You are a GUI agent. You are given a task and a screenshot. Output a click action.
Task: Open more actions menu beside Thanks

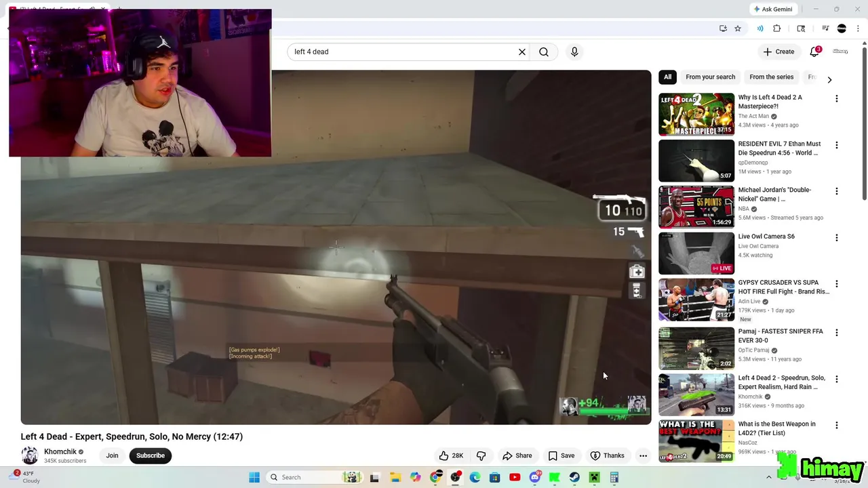click(x=643, y=455)
